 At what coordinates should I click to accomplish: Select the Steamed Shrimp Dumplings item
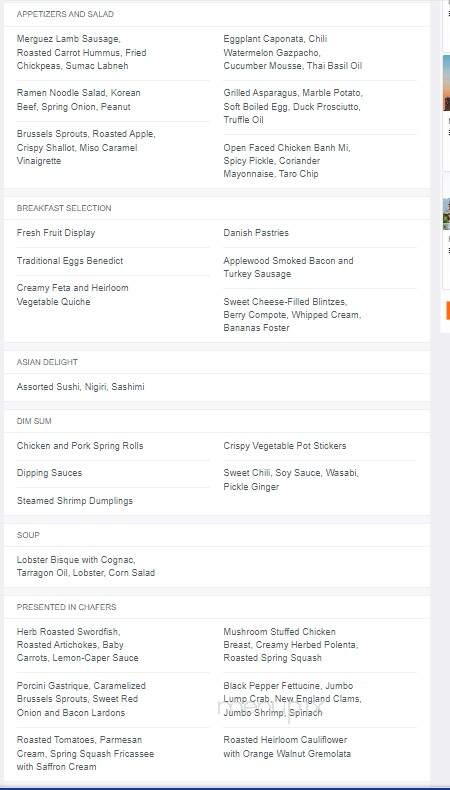tap(75, 501)
